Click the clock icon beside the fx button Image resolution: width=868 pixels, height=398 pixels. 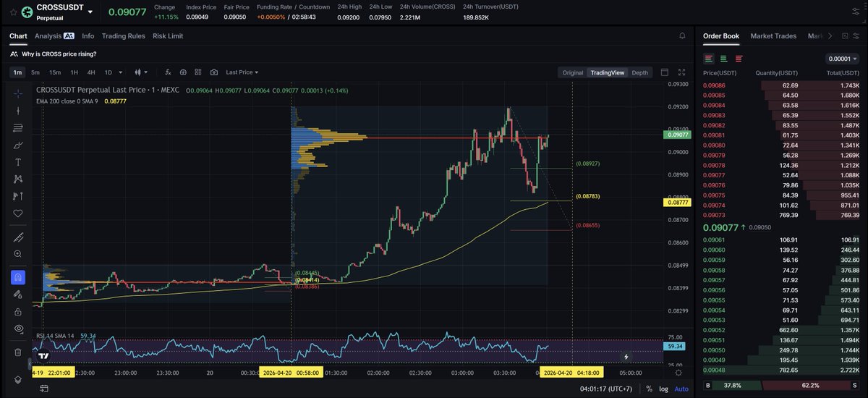183,72
